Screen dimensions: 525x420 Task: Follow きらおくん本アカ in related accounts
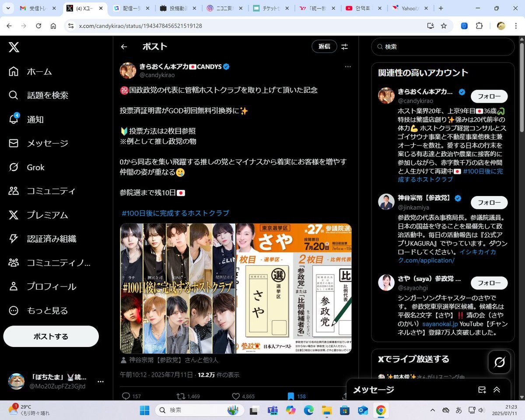coord(489,96)
